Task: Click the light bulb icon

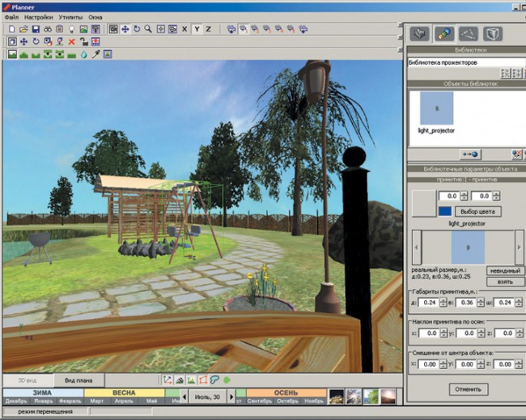Action: (71, 29)
